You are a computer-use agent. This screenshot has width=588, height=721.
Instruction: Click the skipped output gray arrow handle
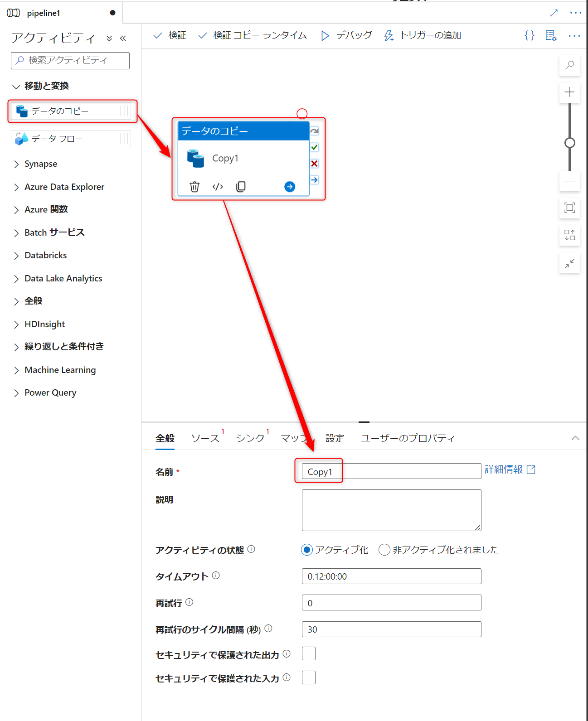(x=315, y=131)
